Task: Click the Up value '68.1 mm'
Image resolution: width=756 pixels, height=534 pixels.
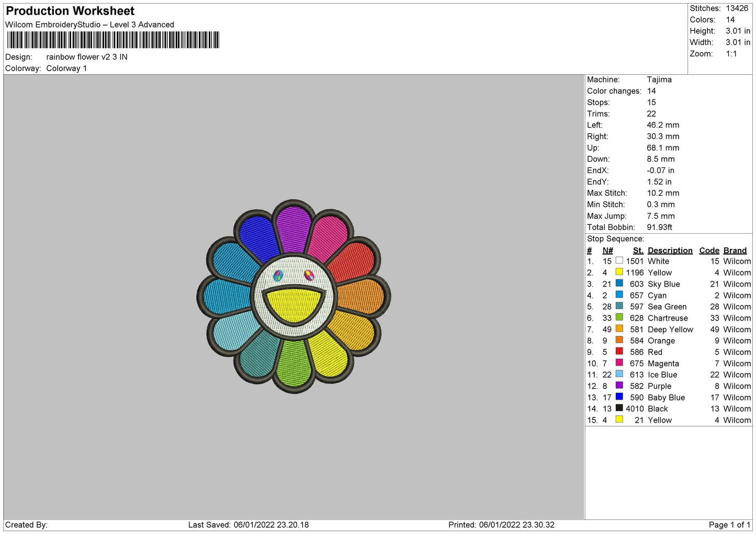Action: [x=663, y=147]
